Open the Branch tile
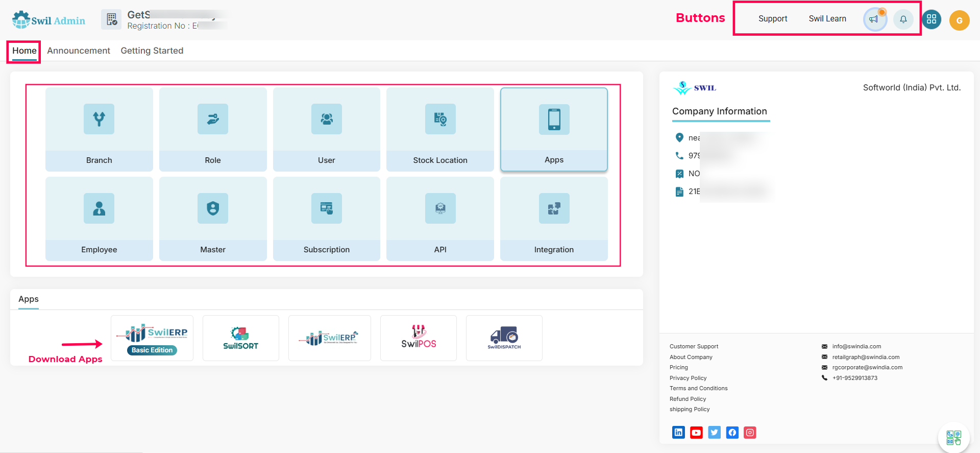Viewport: 980px width, 453px height. (x=99, y=129)
